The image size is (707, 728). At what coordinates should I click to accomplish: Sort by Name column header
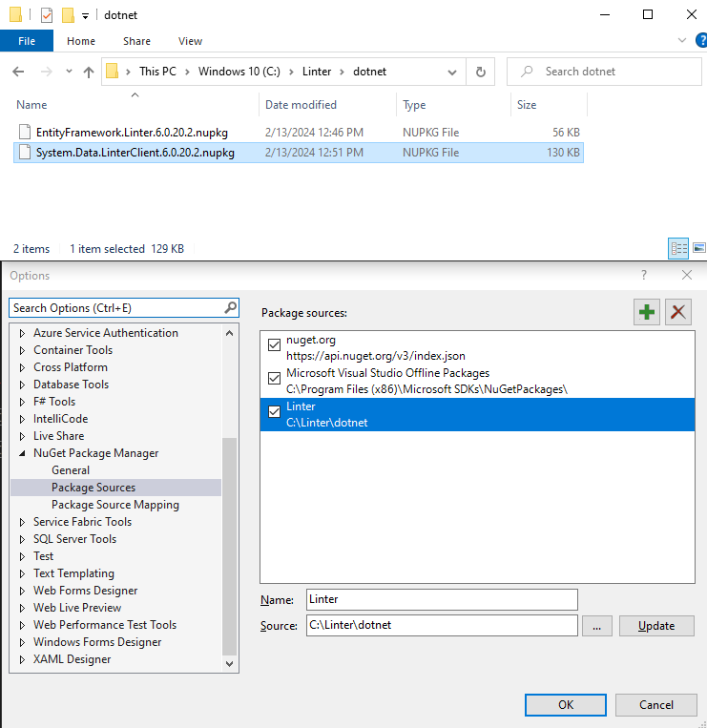pos(31,105)
